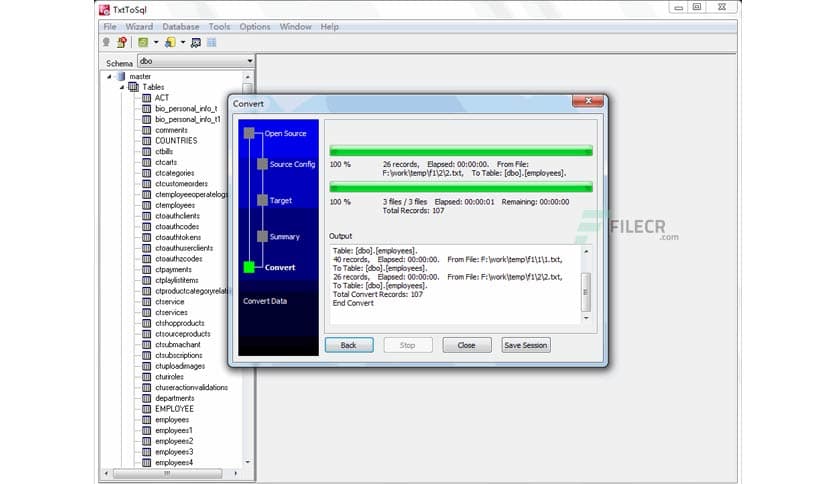This screenshot has width=836, height=484.
Task: Click the ctcarts table icon
Action: (x=146, y=162)
